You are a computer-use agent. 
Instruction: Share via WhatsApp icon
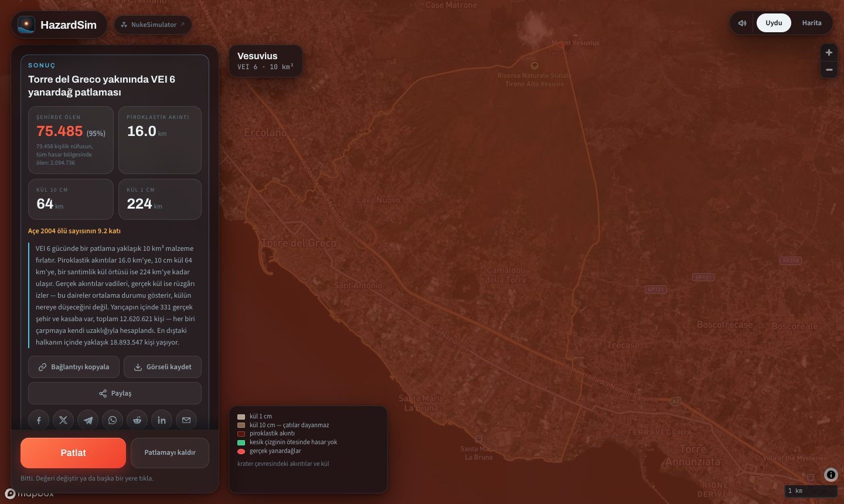tap(113, 420)
